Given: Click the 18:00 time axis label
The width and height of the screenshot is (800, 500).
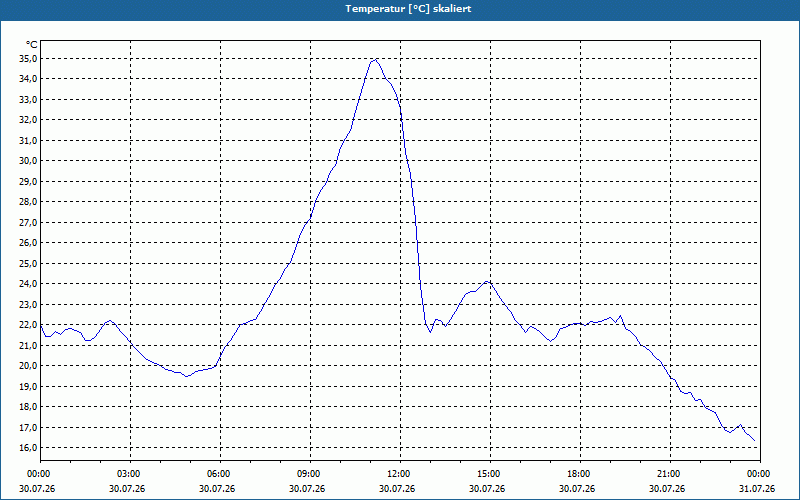Looking at the screenshot, I should pos(580,474).
